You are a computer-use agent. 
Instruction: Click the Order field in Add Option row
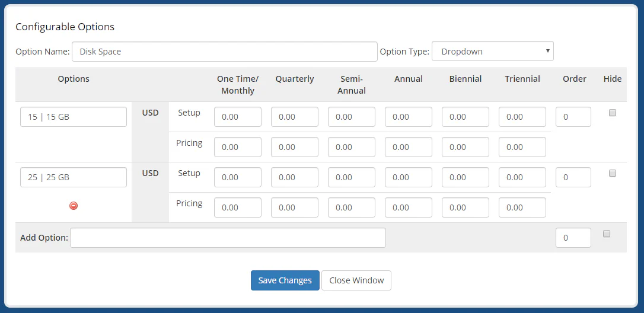click(x=573, y=238)
